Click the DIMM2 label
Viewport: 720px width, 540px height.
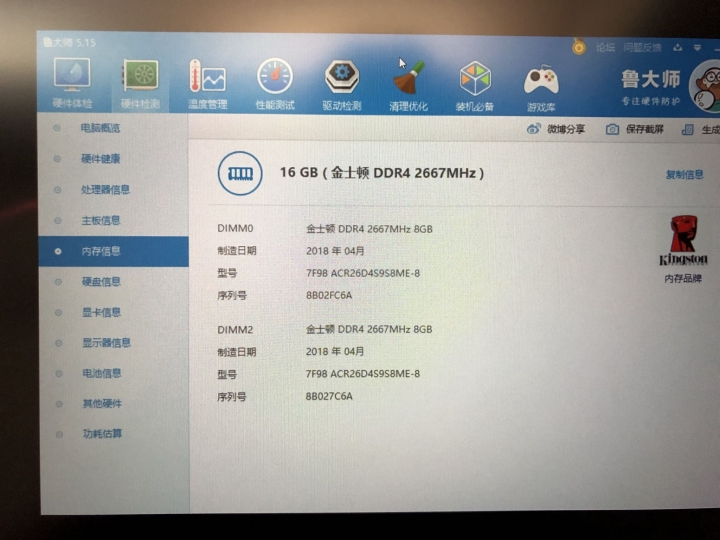235,330
